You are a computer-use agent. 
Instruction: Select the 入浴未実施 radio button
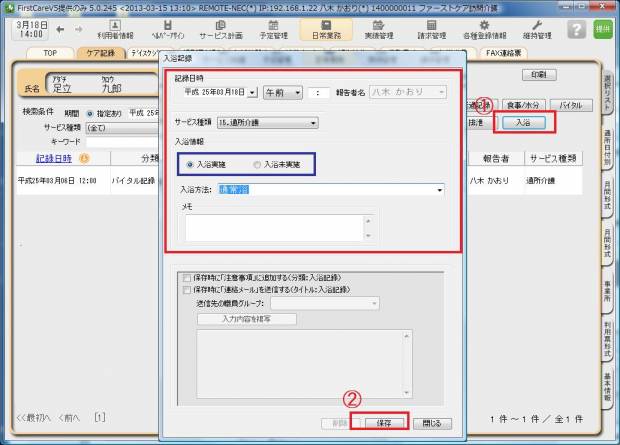[257, 164]
